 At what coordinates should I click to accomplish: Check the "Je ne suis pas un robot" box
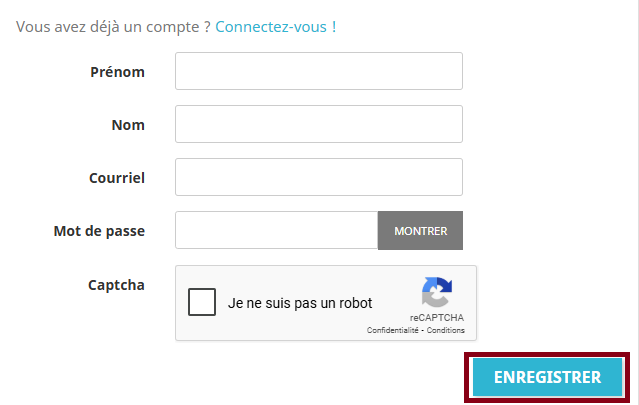pyautogui.click(x=202, y=302)
